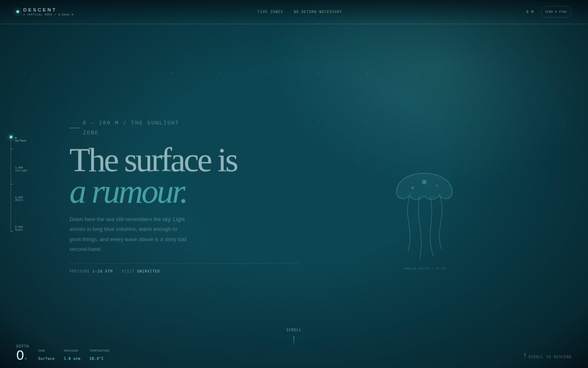The image size is (588, 368).
Task: Click the glowing dot beside the DESCENT logo
Action: coord(18,12)
